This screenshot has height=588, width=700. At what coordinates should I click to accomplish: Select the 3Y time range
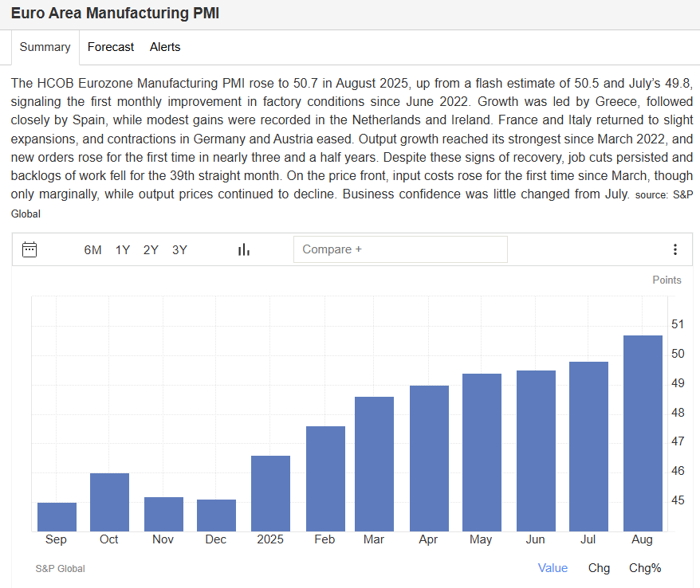click(179, 249)
